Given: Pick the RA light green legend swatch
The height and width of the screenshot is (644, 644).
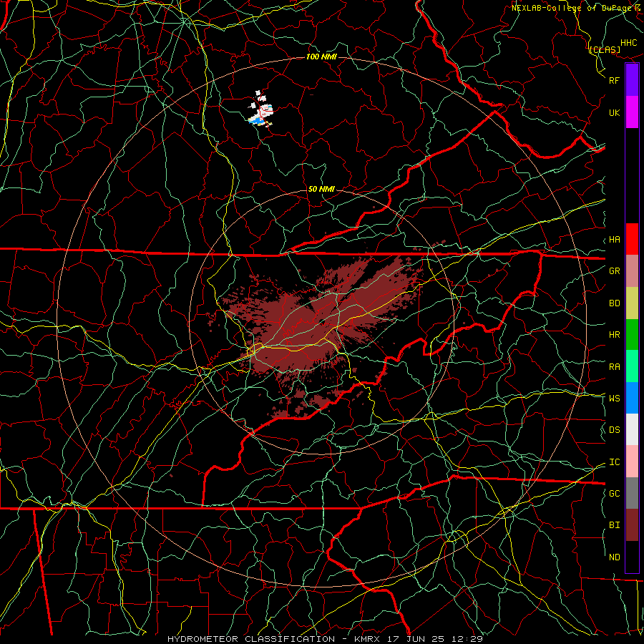Looking at the screenshot, I should pos(632,366).
